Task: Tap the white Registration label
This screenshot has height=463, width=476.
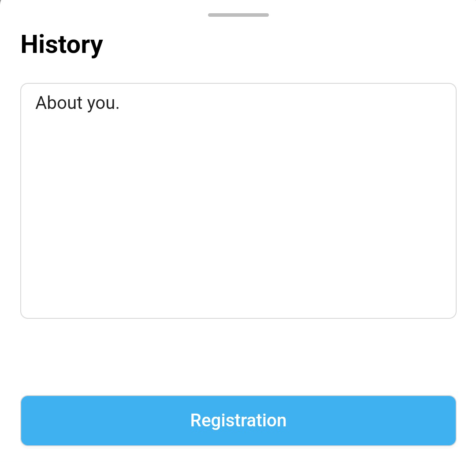Action: [238, 420]
